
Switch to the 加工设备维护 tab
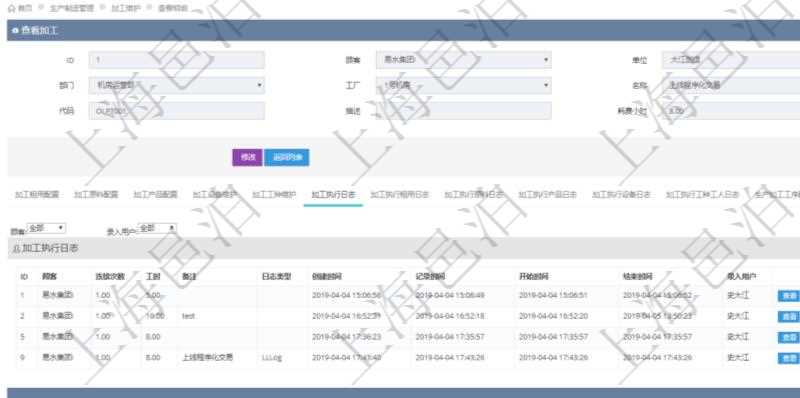(215, 194)
